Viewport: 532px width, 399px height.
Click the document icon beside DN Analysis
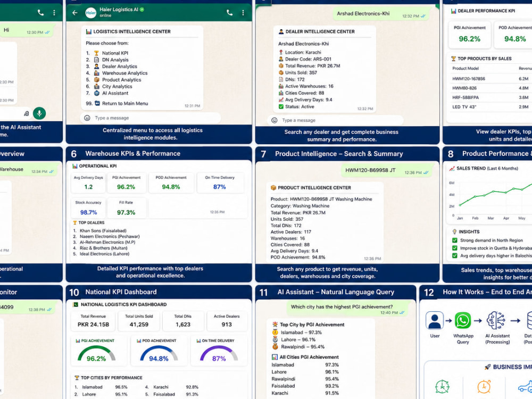coord(96,60)
